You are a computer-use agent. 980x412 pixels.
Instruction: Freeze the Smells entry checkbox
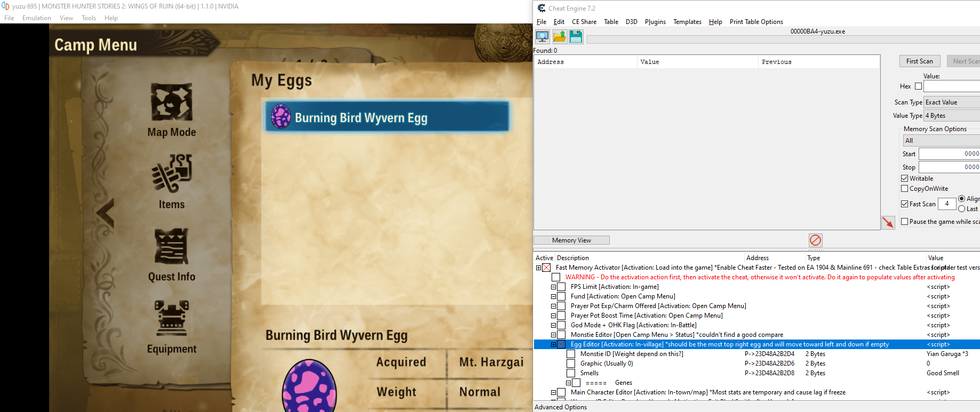coord(571,373)
